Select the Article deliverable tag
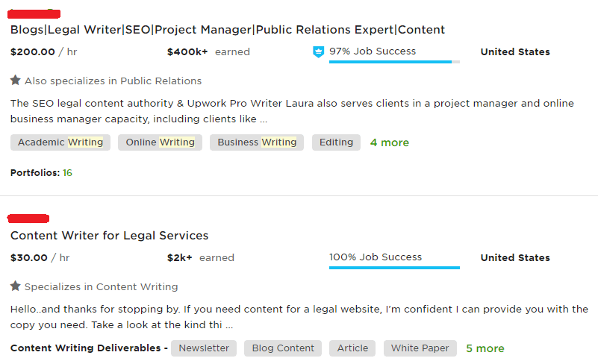The width and height of the screenshot is (598, 364). (352, 348)
